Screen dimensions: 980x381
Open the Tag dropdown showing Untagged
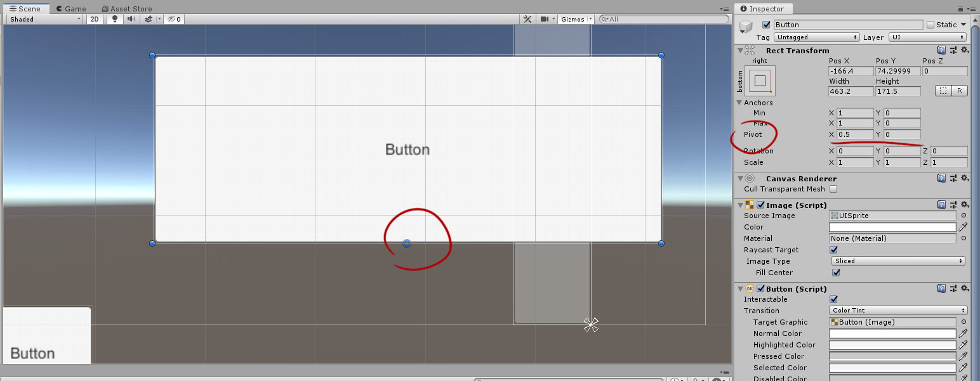(818, 37)
